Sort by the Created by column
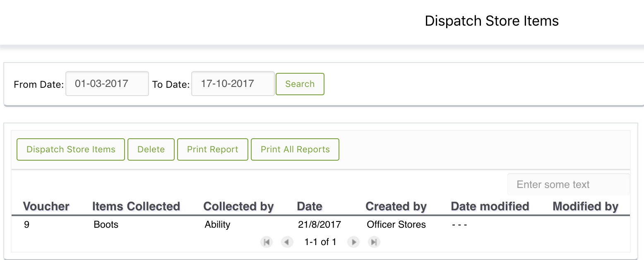The height and width of the screenshot is (260, 644). (396, 206)
